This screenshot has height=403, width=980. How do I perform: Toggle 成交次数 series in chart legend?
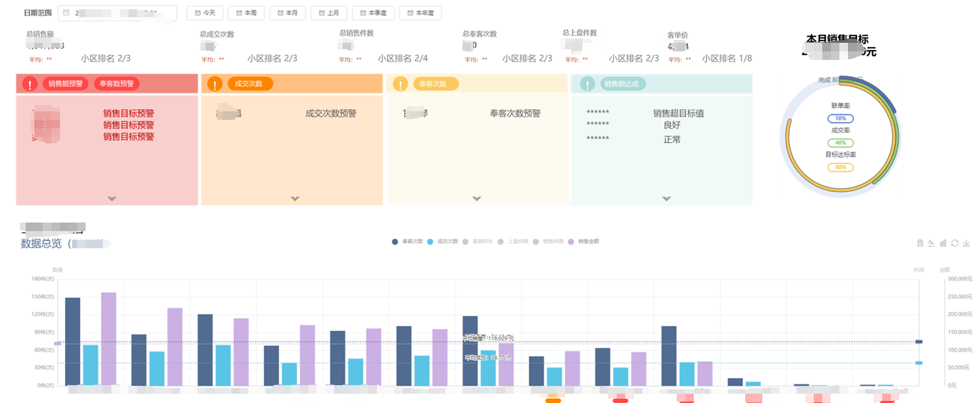click(443, 242)
